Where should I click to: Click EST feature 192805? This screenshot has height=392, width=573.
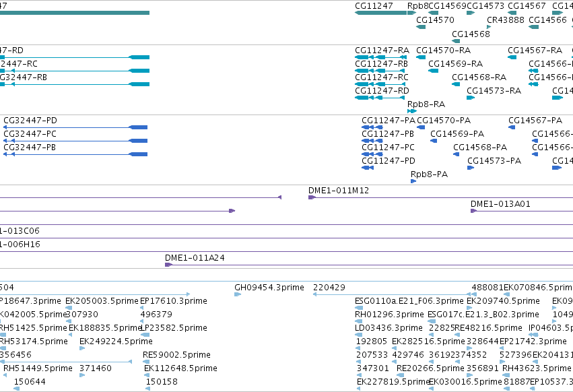pos(372,341)
